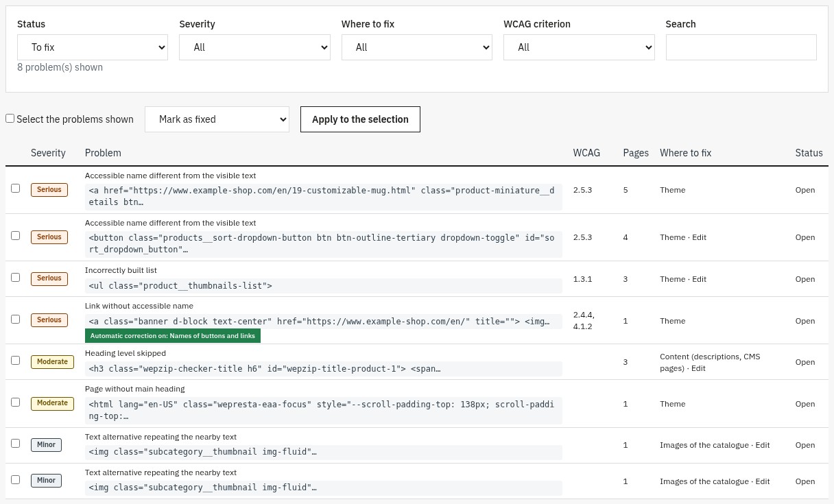The height and width of the screenshot is (504, 834).
Task: Click Theme cell in 'Page without main heading' row
Action: point(672,404)
